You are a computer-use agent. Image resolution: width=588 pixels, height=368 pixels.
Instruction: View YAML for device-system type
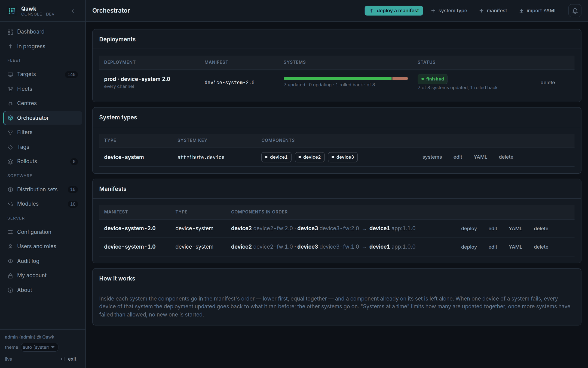click(480, 157)
